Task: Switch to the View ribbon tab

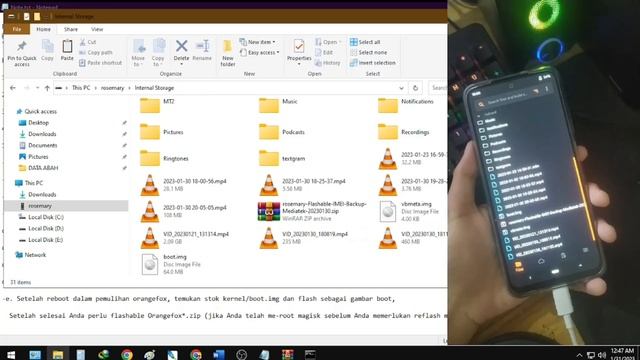Action: 97,29
